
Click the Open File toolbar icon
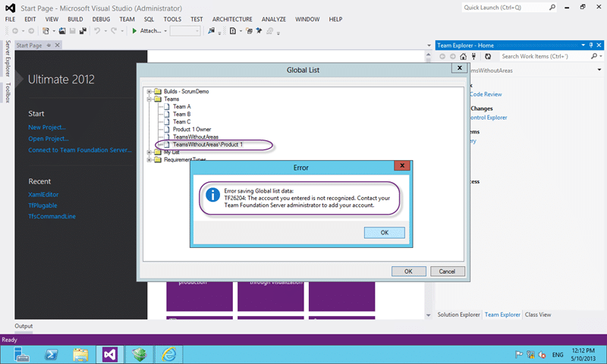62,31
